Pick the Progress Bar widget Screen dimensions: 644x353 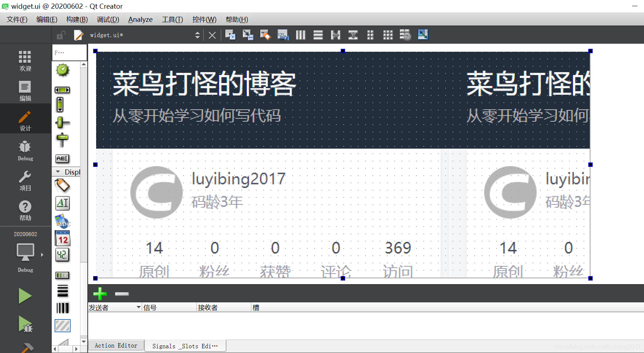[62, 275]
